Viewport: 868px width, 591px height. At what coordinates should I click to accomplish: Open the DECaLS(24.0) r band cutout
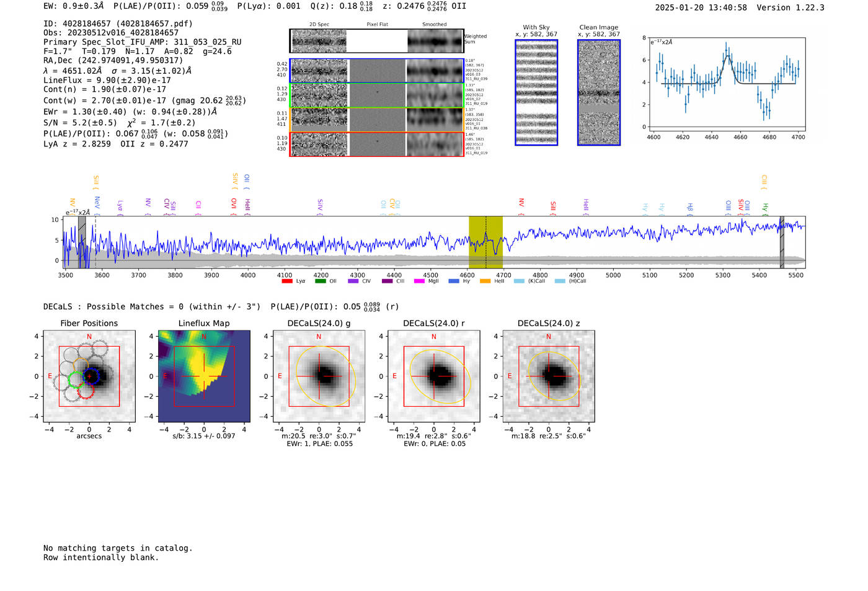(x=433, y=376)
